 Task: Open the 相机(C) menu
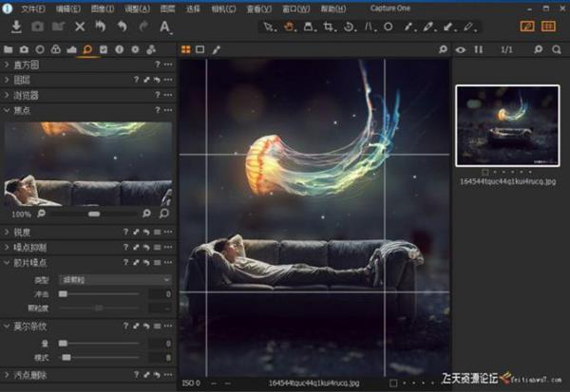224,8
